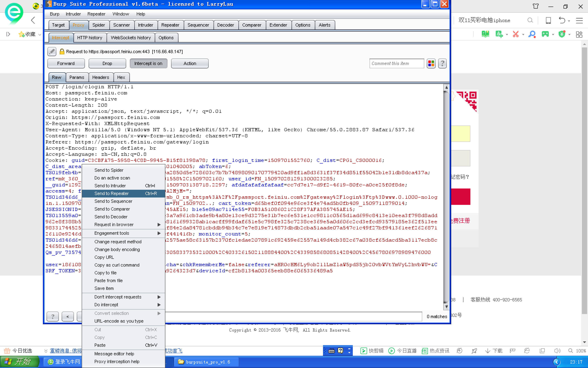Toggle the Intercept is on button
The image size is (588, 368).
click(148, 64)
